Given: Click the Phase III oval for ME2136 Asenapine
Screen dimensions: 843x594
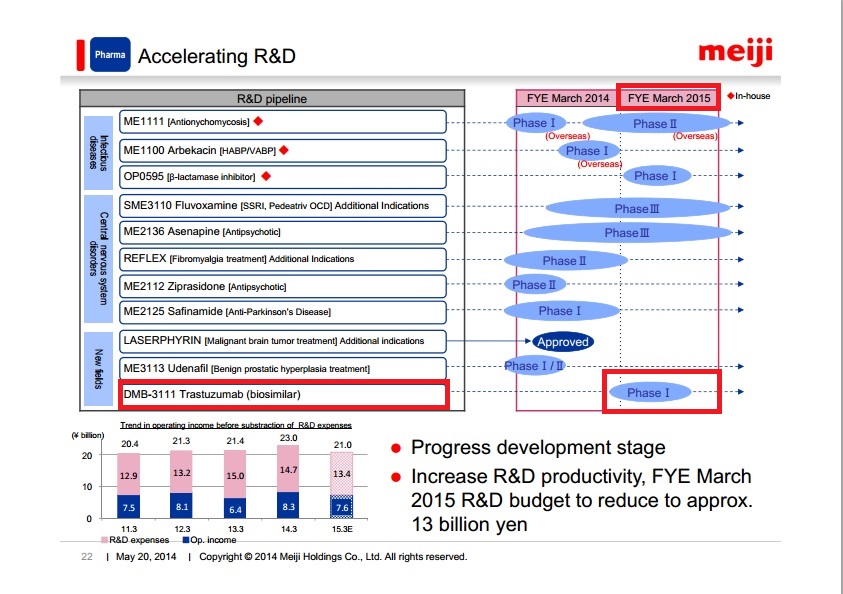Looking at the screenshot, I should (627, 233).
